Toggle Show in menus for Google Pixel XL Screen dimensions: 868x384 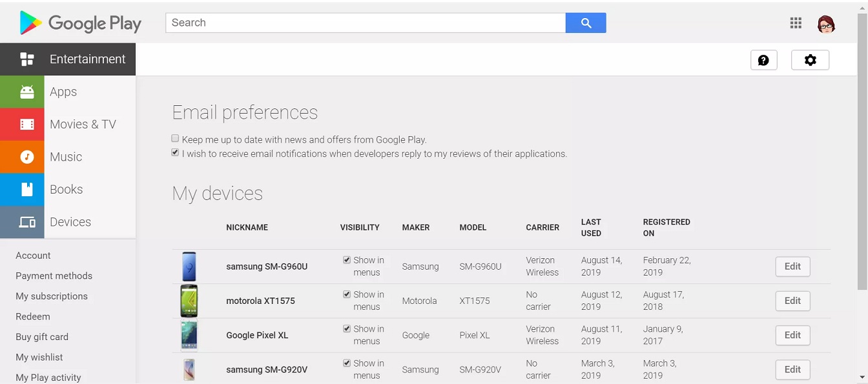tap(347, 328)
